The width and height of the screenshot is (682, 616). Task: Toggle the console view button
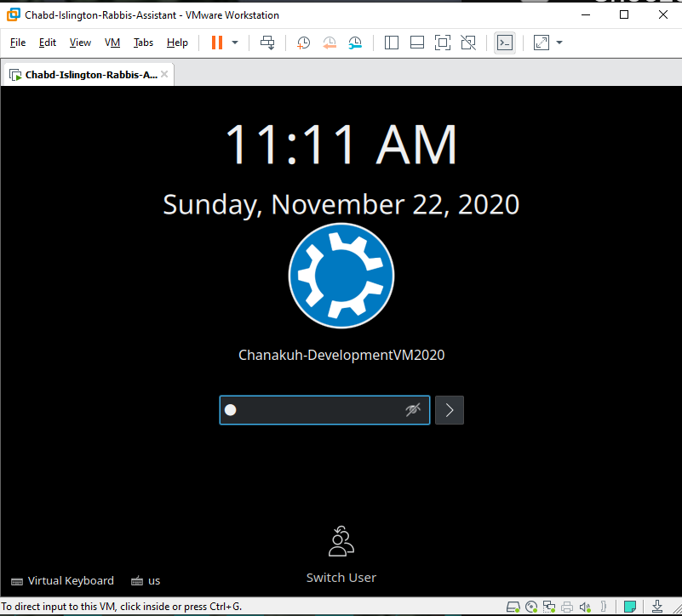click(505, 43)
